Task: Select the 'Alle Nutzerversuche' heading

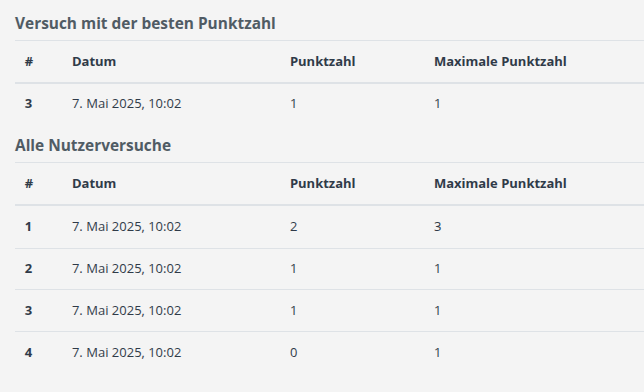Action: 93,145
